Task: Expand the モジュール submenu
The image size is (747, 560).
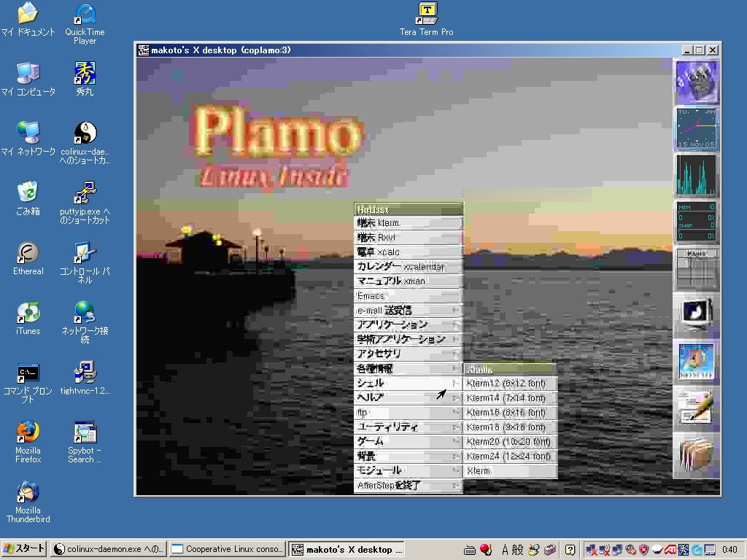Action: (409, 470)
